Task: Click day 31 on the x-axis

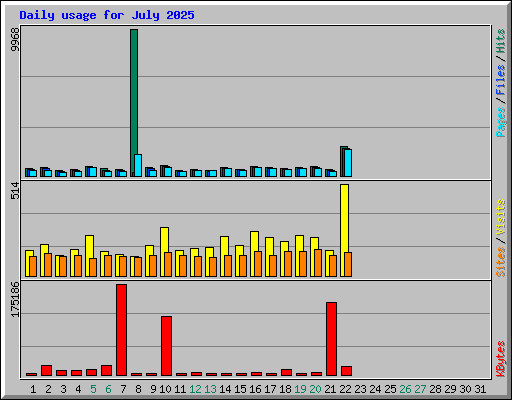Action: tap(480, 389)
